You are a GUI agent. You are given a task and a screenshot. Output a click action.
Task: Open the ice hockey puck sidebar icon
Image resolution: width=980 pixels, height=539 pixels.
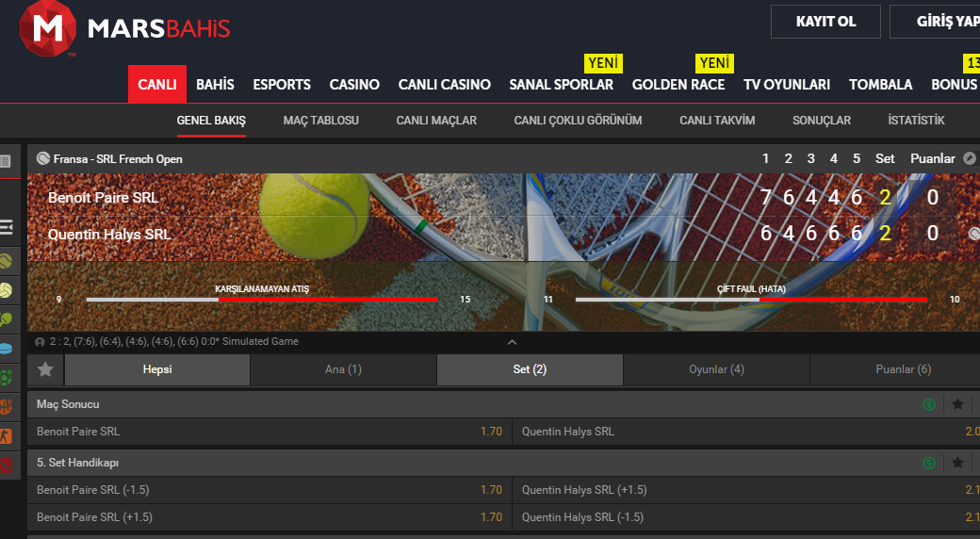click(7, 349)
